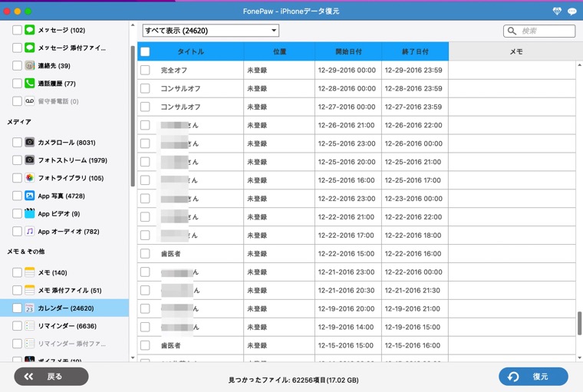
Task: Click sidebar scroll-down arrow
Action: pyautogui.click(x=133, y=357)
